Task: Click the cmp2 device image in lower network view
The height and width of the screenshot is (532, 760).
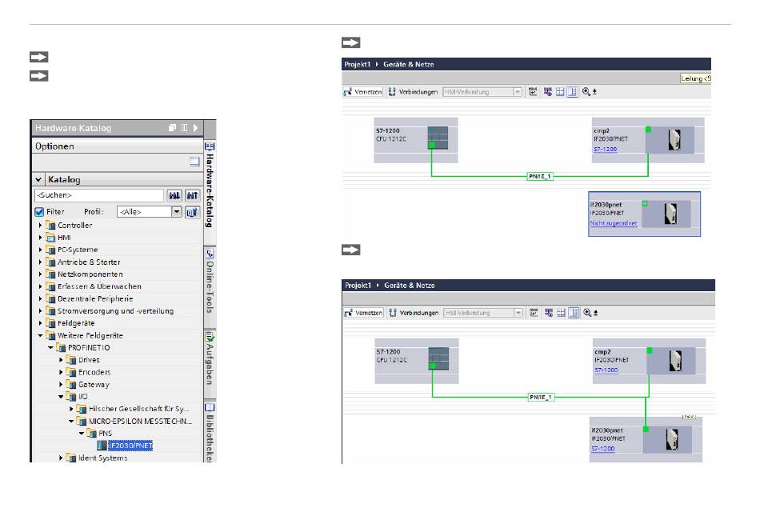Action: [674, 361]
